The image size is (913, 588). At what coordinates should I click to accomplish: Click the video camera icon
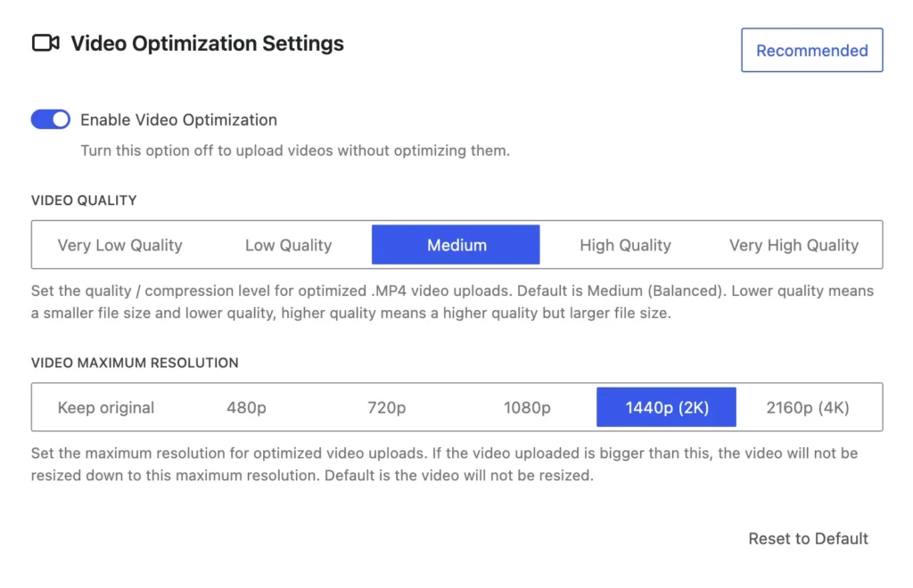coord(45,43)
